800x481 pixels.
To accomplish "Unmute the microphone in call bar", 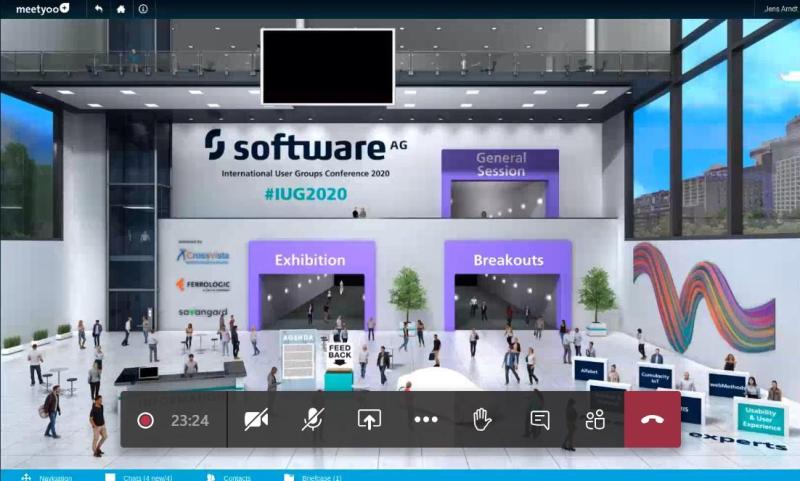I will click(312, 420).
